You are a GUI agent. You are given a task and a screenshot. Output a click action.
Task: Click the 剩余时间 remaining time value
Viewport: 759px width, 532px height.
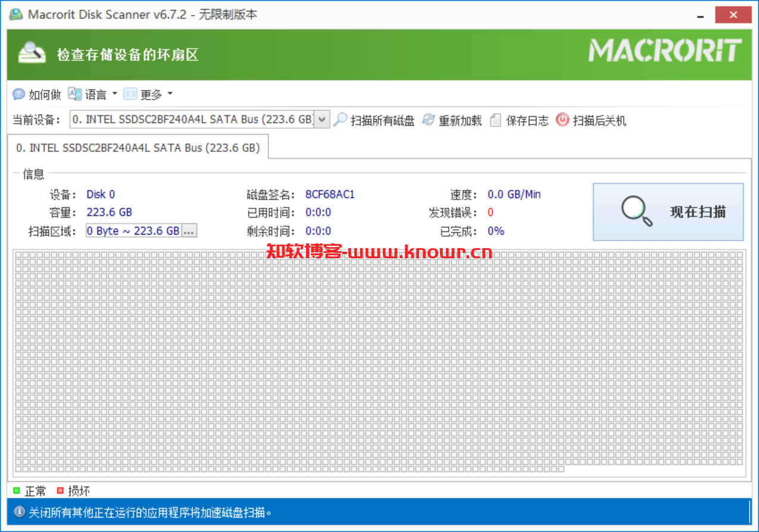point(318,231)
